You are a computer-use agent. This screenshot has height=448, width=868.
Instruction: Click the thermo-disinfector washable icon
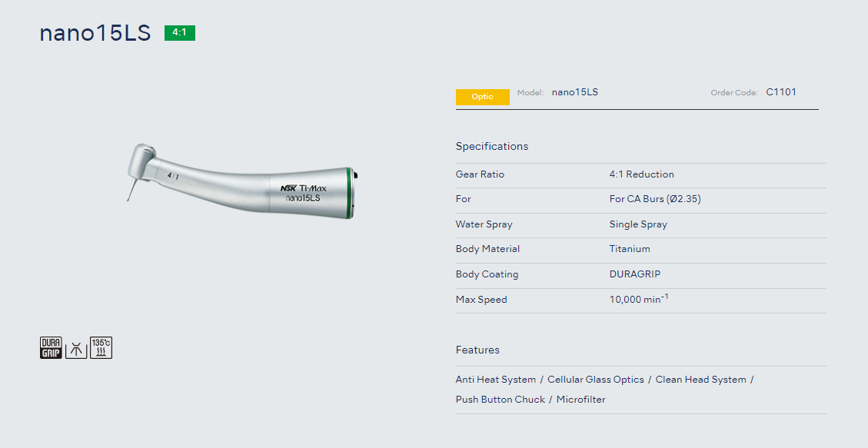(x=76, y=347)
